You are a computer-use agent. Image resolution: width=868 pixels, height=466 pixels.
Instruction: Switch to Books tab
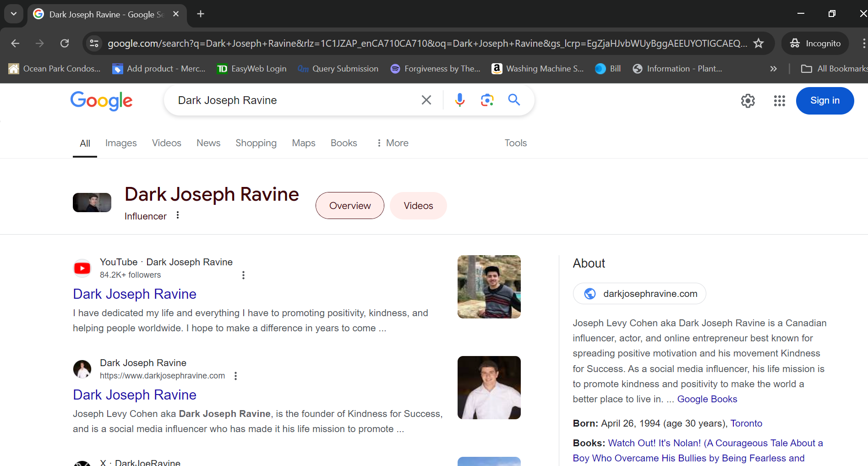pyautogui.click(x=344, y=143)
